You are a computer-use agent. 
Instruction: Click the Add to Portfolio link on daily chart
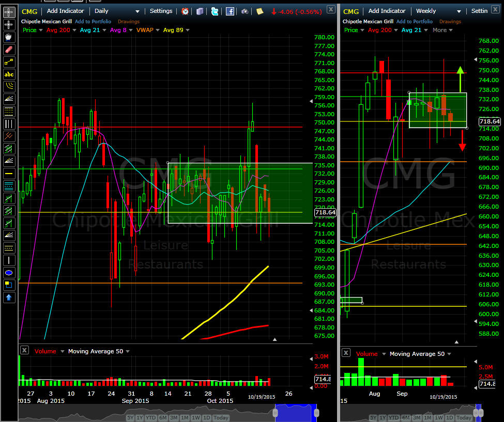(x=94, y=22)
